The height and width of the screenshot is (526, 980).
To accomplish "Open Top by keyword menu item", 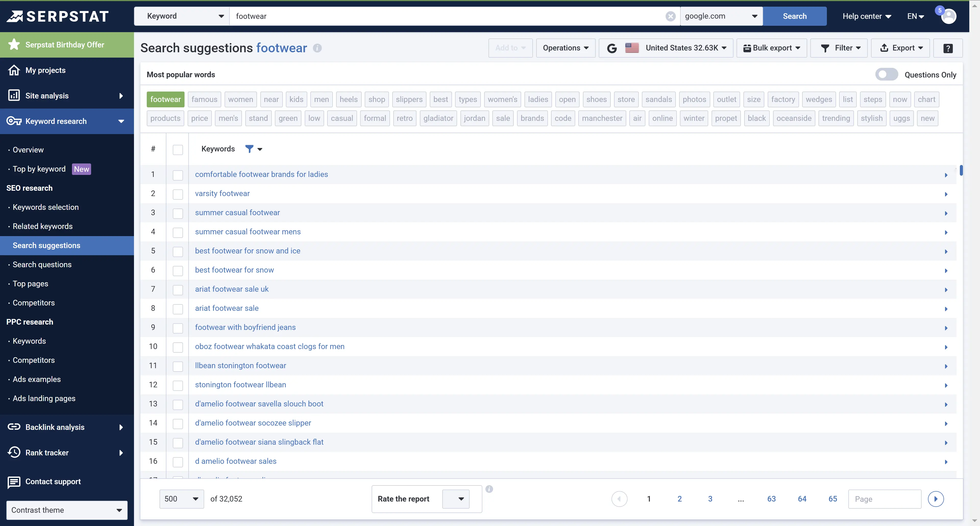I will click(39, 169).
